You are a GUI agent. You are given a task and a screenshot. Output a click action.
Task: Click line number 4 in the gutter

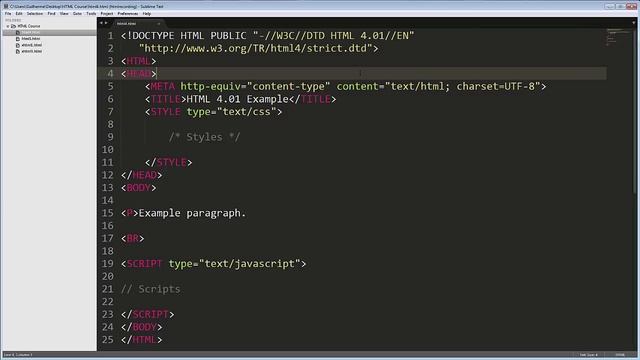click(x=110, y=74)
